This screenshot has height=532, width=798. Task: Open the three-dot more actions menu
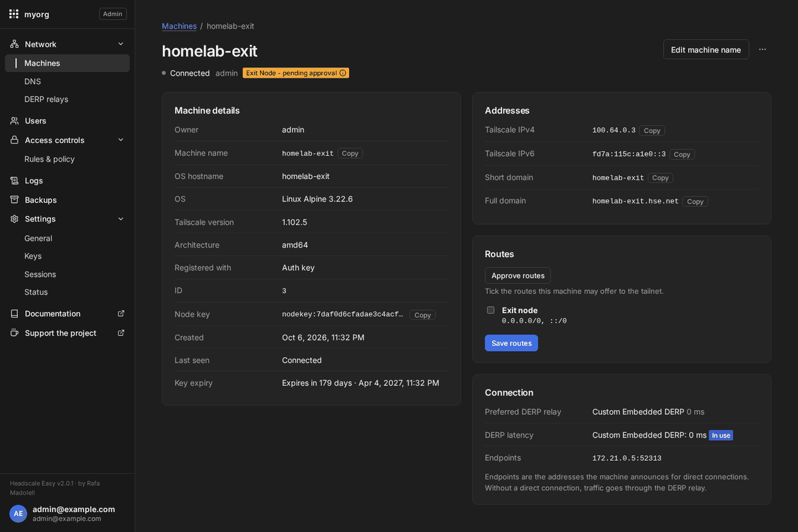click(x=762, y=49)
